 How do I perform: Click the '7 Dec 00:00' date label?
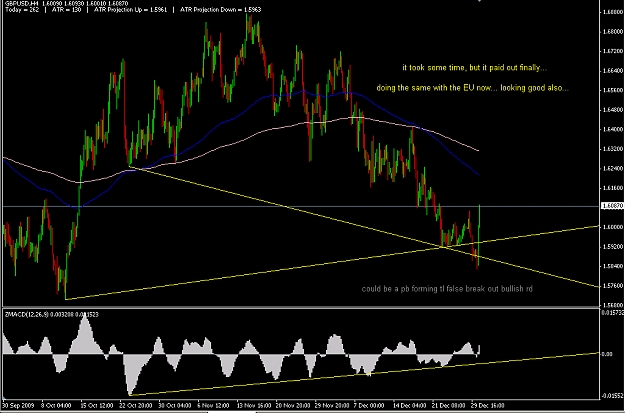coord(369,406)
